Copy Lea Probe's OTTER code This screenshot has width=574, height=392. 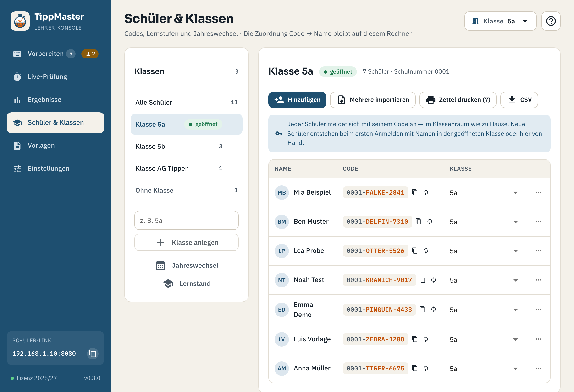415,250
